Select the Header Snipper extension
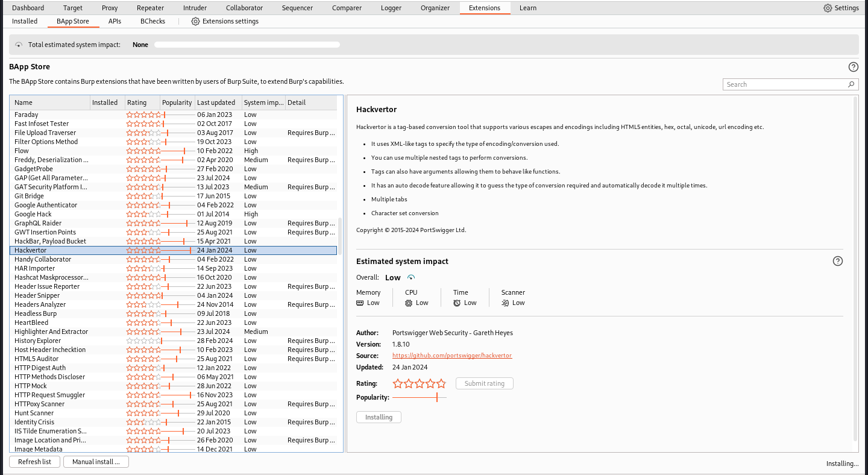 (x=174, y=295)
